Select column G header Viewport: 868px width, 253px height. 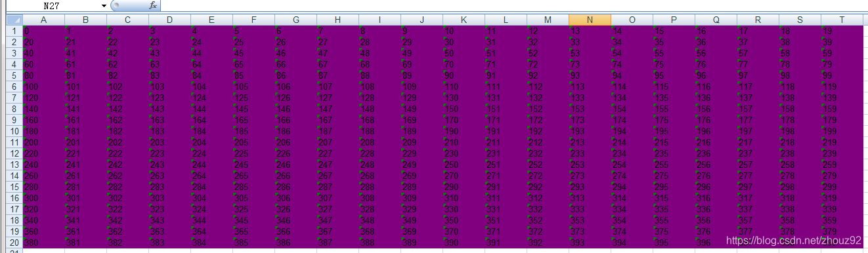click(295, 20)
